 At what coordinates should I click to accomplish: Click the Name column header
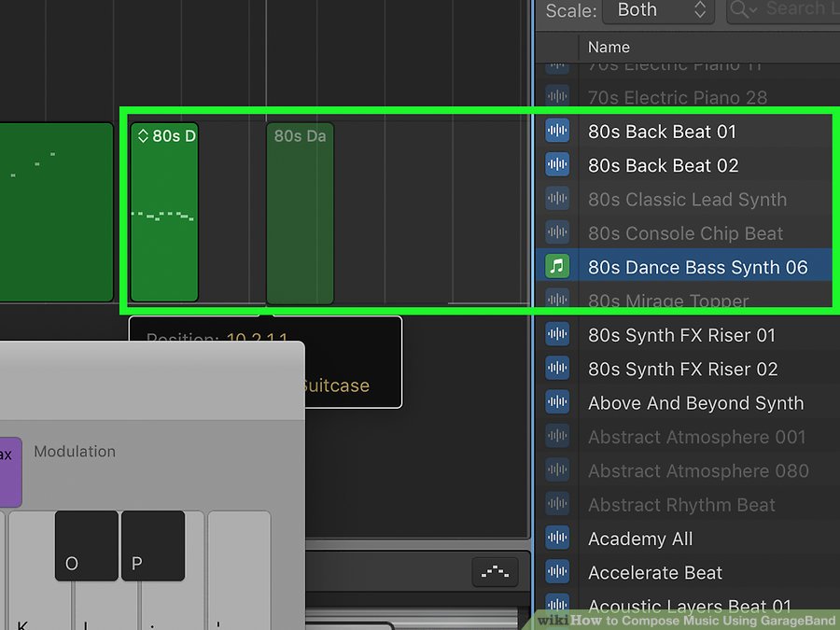609,48
